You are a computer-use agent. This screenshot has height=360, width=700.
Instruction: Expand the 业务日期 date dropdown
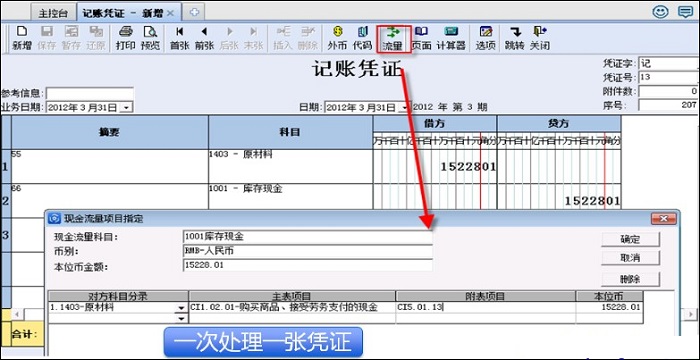127,108
